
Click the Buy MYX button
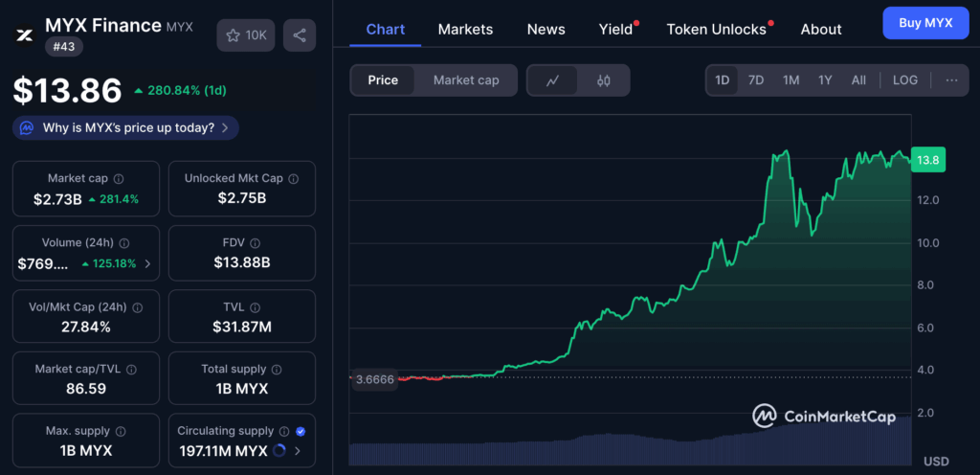tap(925, 23)
